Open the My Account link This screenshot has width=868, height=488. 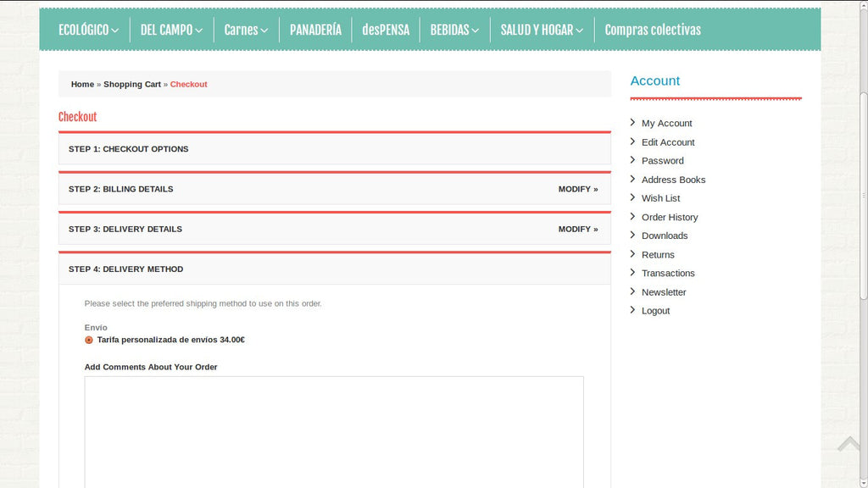(x=666, y=123)
